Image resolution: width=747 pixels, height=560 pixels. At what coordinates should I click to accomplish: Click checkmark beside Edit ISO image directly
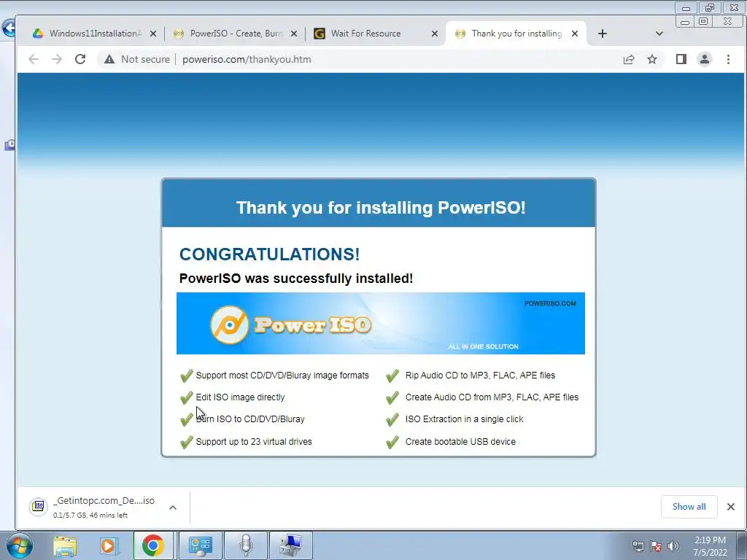pos(187,397)
